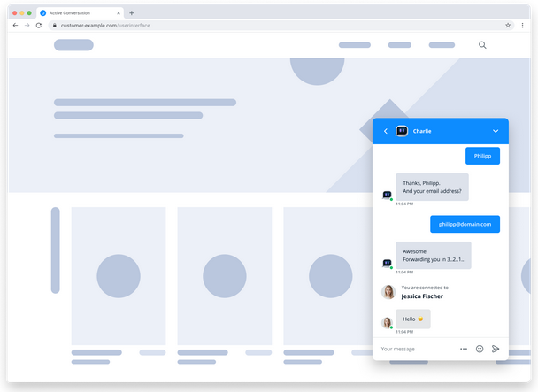Open the more options dots in the message bar

click(x=464, y=349)
